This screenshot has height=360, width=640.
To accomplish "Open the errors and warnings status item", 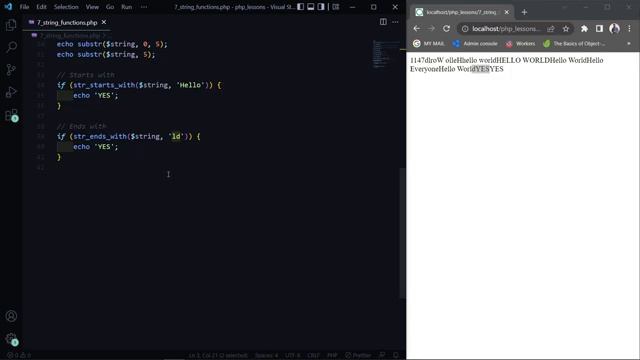I will (19, 355).
